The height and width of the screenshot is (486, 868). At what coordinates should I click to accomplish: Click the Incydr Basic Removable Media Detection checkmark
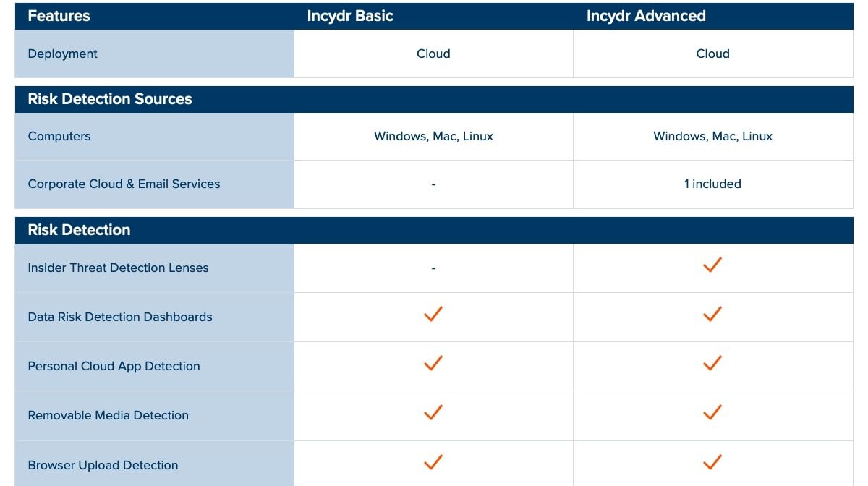pos(433,413)
